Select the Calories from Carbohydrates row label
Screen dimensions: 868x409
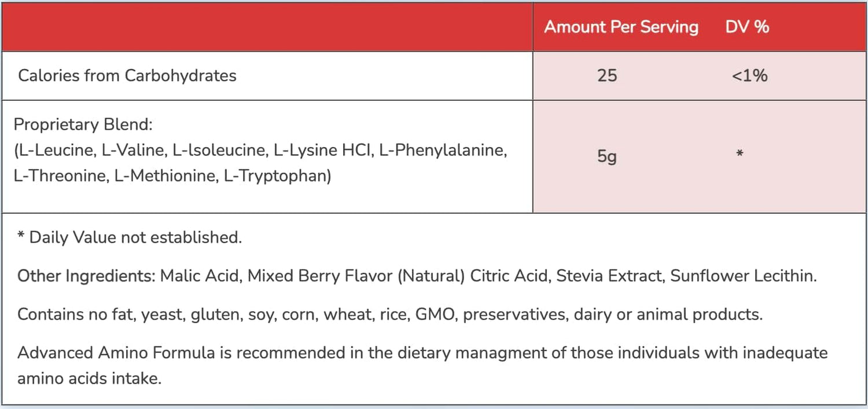tap(127, 76)
